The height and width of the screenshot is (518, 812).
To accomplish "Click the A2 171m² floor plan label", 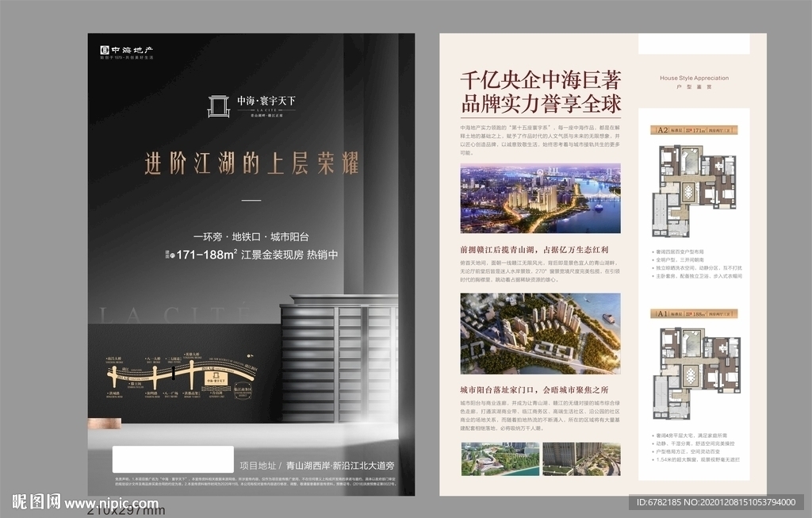I will point(694,130).
